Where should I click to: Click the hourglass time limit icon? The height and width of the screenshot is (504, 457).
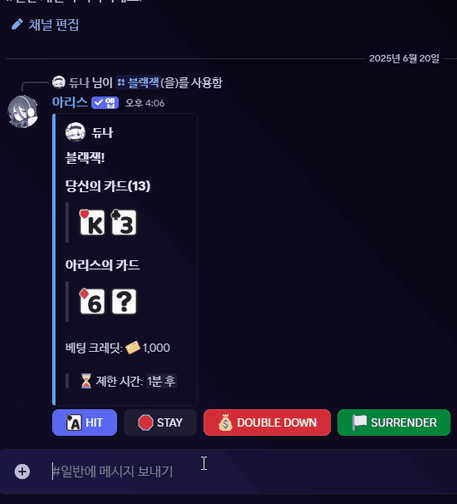click(x=86, y=381)
